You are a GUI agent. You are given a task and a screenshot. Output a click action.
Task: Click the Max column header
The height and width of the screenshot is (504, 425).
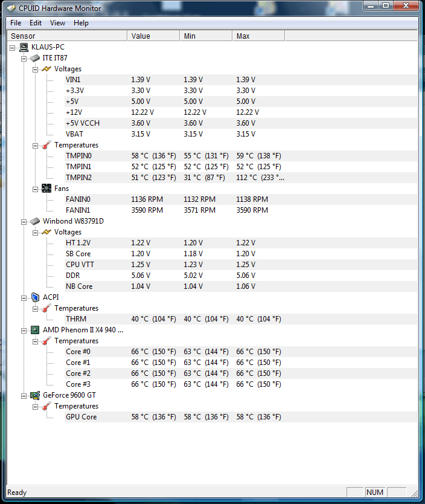click(x=258, y=36)
